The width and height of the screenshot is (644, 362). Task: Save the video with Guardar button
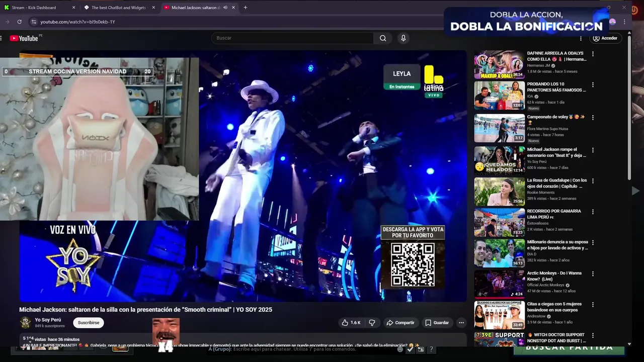tap(437, 323)
